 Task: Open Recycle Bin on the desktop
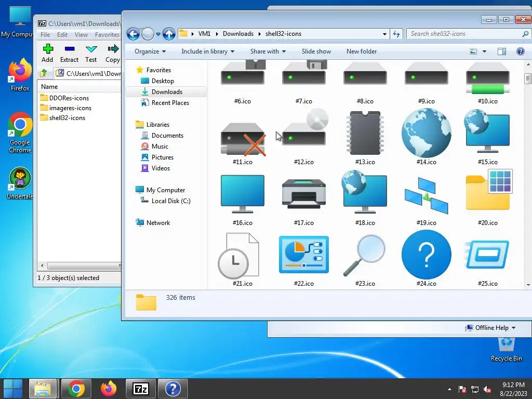click(506, 350)
